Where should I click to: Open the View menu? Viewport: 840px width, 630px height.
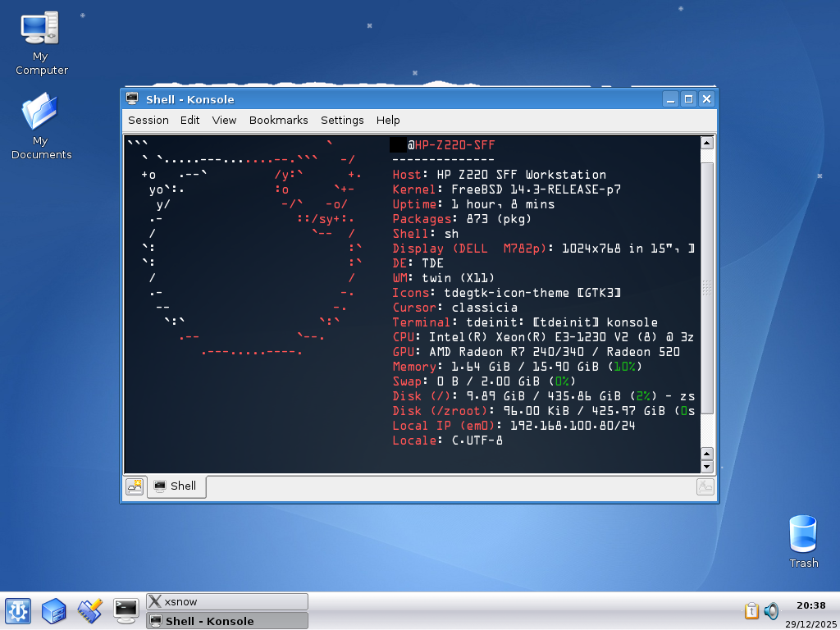(x=224, y=120)
